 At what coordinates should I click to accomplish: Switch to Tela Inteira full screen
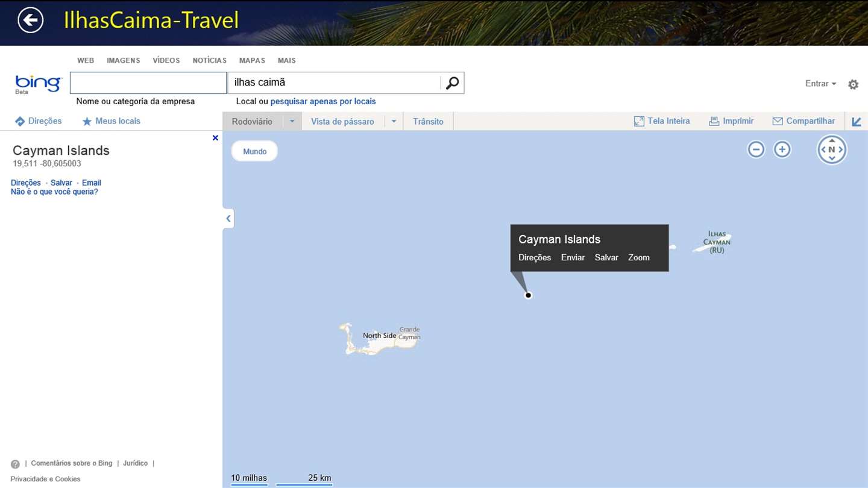tap(662, 121)
